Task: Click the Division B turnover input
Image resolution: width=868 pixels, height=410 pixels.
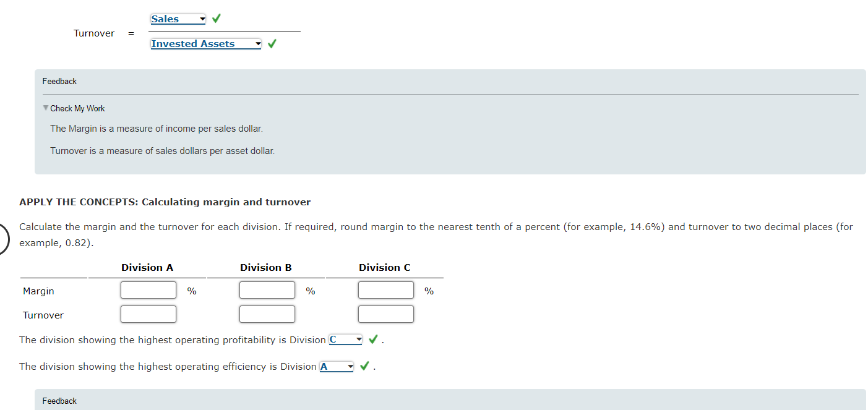Action: (x=267, y=314)
